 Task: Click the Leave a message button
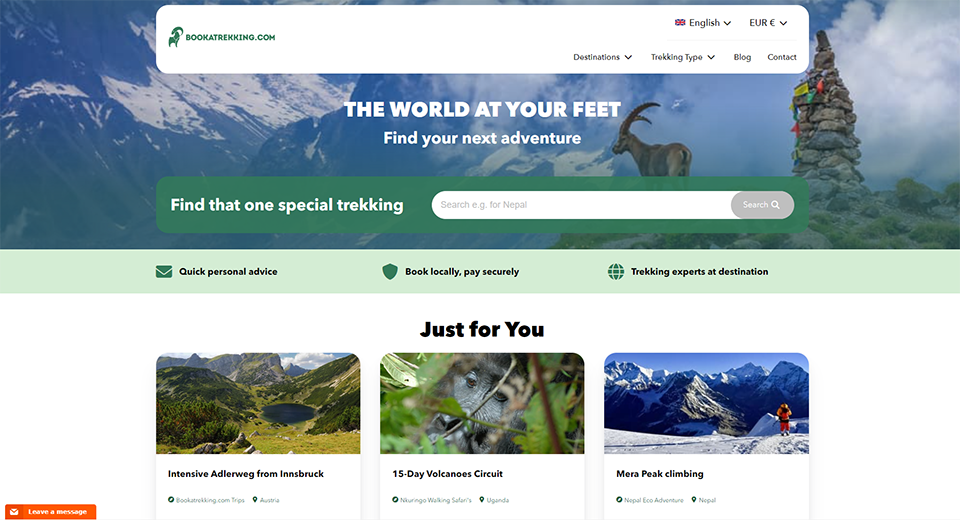point(51,511)
